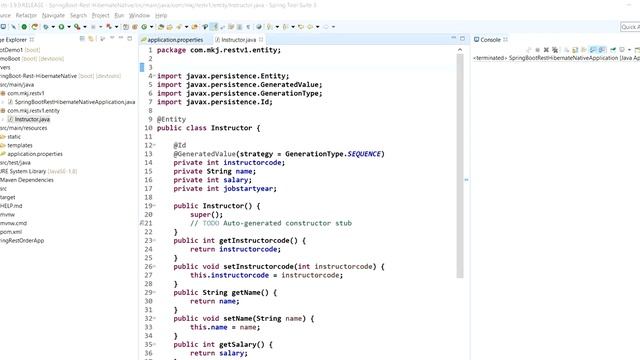Open the Run button dropdown arrow
The height and width of the screenshot is (360, 640).
pyautogui.click(x=69, y=27)
